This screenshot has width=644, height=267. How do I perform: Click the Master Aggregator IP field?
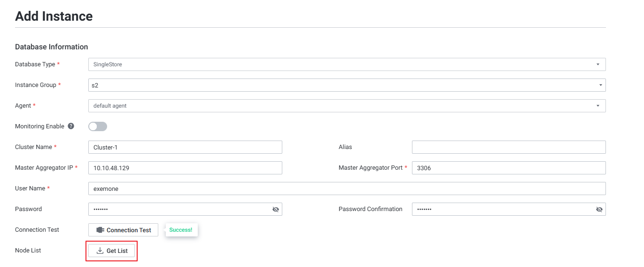(x=185, y=168)
